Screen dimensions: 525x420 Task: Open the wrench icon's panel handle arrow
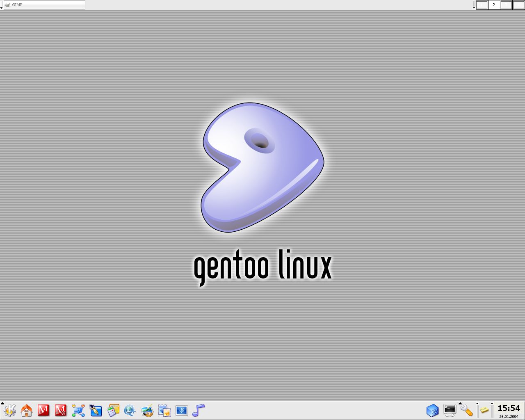click(x=460, y=404)
